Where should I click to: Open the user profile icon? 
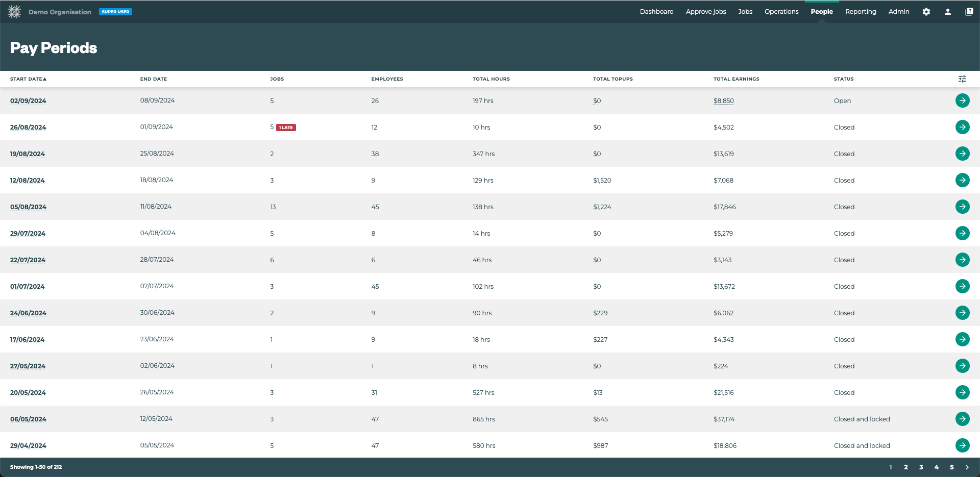[x=948, y=12]
